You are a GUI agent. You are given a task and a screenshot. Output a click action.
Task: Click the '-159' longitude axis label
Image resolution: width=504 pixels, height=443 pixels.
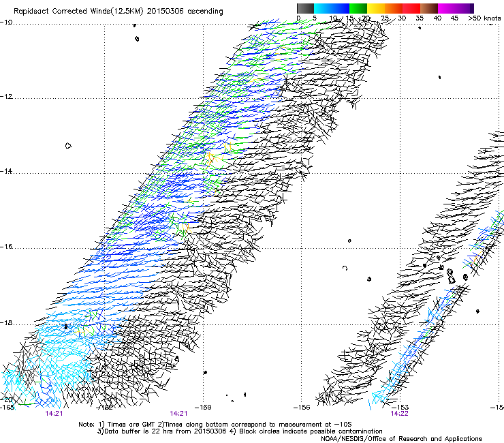[x=203, y=408]
